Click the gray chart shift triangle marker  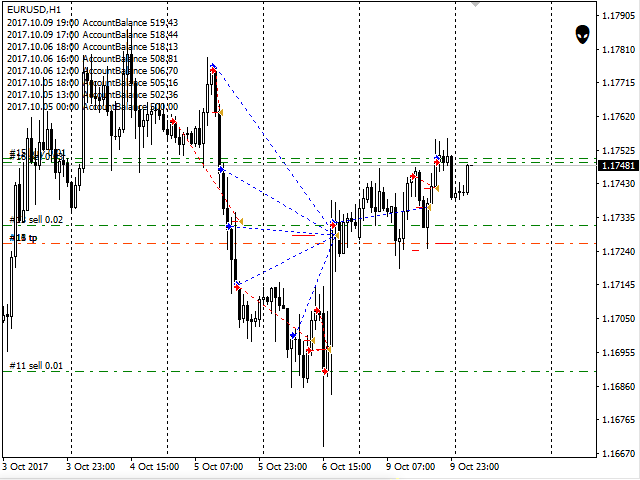[x=475, y=4]
